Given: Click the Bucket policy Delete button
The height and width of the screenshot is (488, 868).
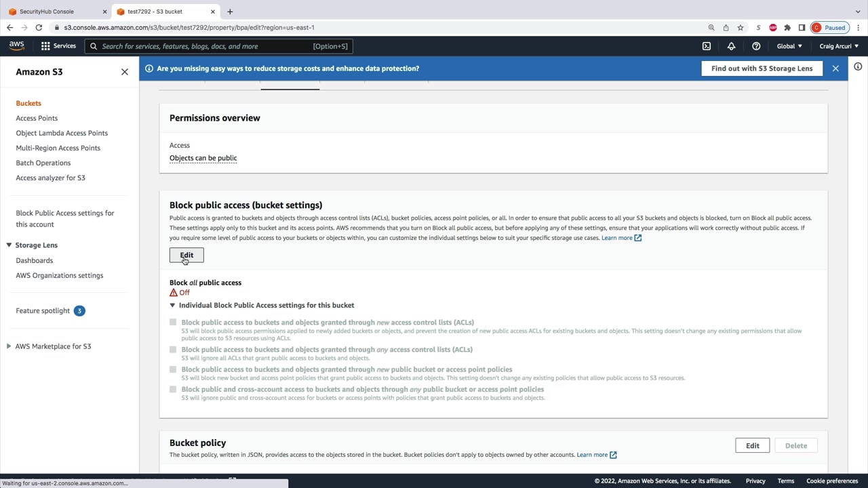Looking at the screenshot, I should [x=796, y=446].
